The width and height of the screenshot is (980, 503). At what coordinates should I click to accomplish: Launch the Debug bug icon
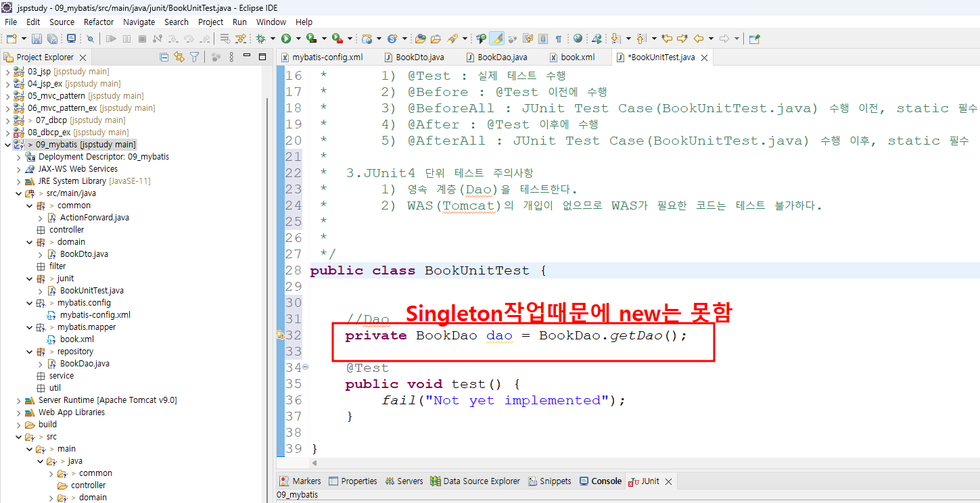(x=261, y=39)
